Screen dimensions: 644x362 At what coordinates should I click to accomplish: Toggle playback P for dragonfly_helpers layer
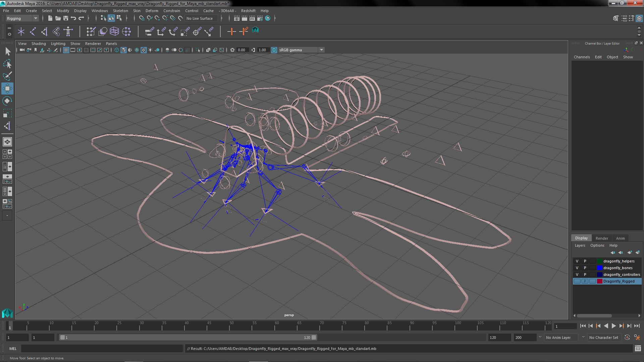[585, 261]
